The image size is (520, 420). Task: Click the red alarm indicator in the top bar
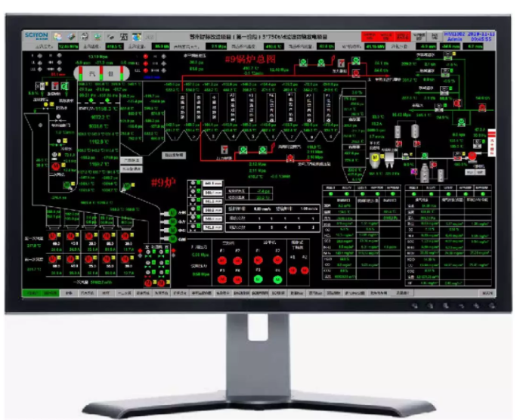point(369,36)
